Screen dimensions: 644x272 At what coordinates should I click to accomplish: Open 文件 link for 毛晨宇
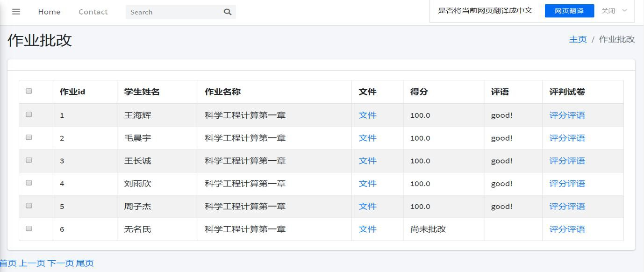coord(367,138)
